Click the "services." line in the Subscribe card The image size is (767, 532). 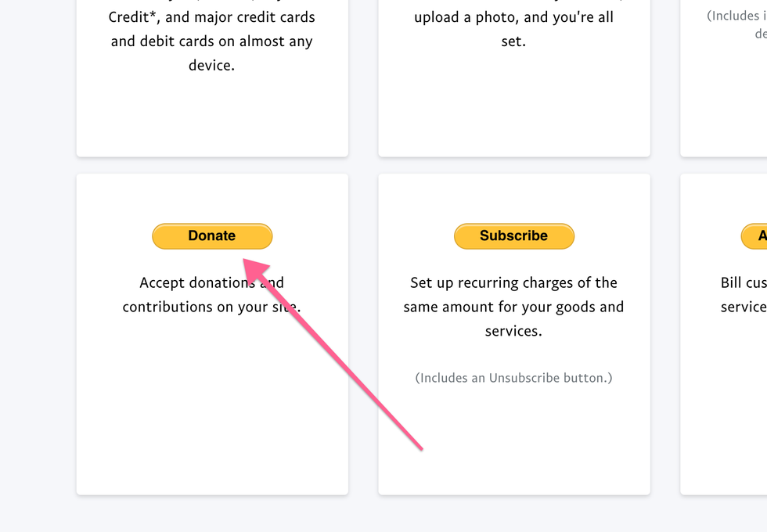[513, 331]
